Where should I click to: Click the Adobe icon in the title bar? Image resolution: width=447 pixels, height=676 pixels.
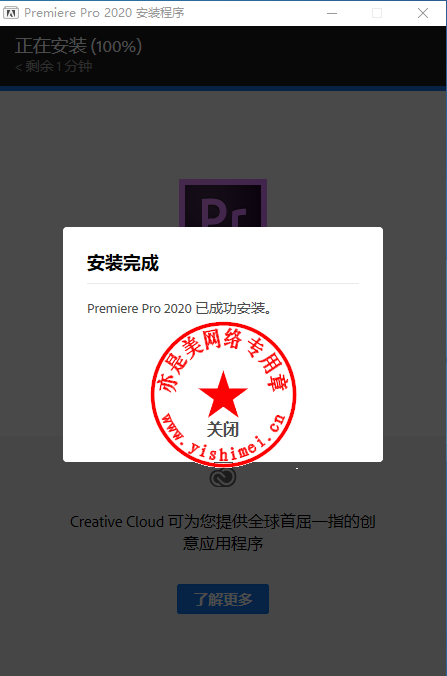pyautogui.click(x=11, y=13)
